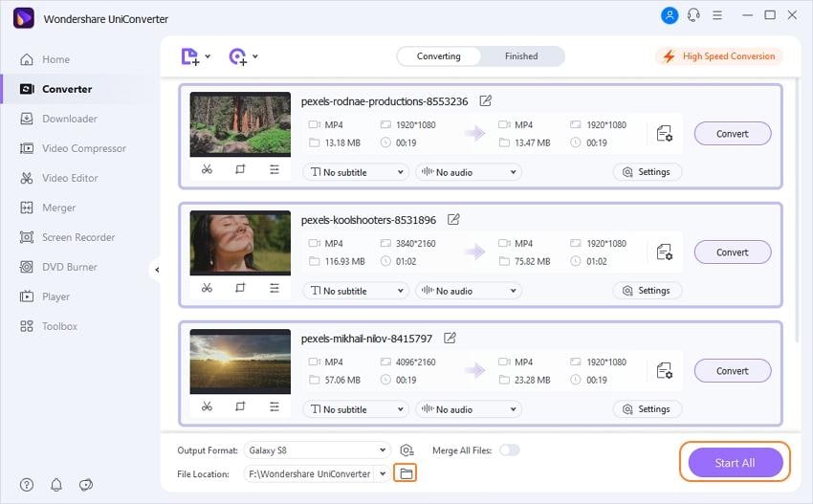
Task: Open effects for the pexels-rodnae-productions video
Action: point(275,169)
